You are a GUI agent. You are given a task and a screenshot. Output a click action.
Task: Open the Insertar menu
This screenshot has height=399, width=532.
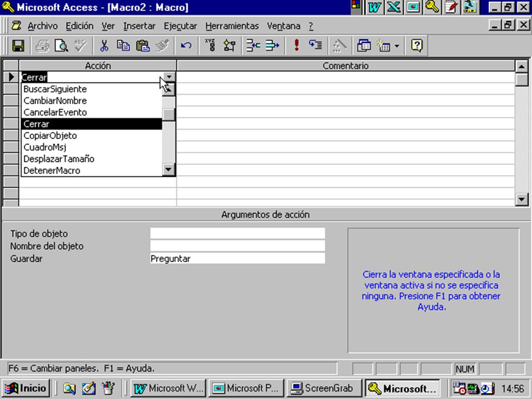[x=139, y=26]
